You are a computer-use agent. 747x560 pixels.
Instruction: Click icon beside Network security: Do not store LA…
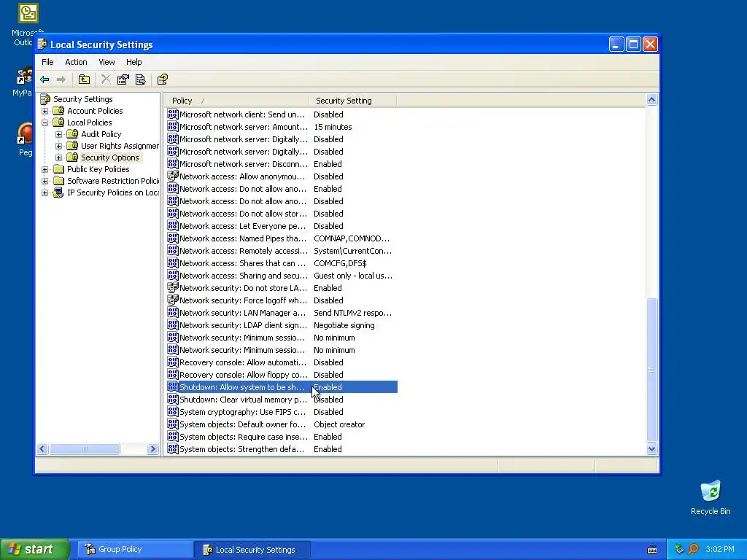point(172,287)
